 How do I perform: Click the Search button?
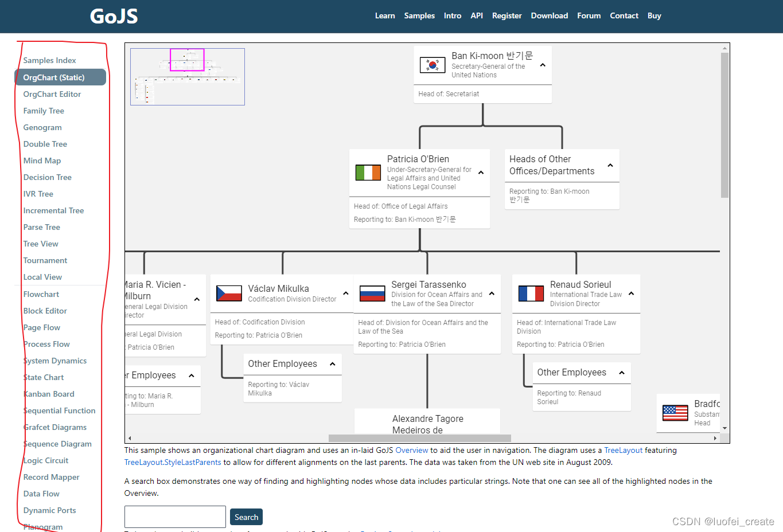coord(246,517)
